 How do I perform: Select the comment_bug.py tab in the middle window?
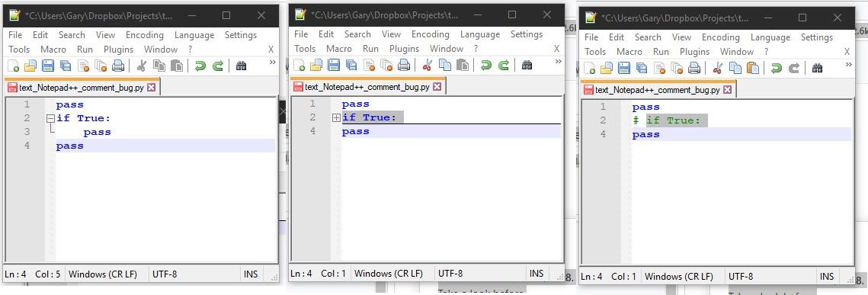click(x=368, y=86)
